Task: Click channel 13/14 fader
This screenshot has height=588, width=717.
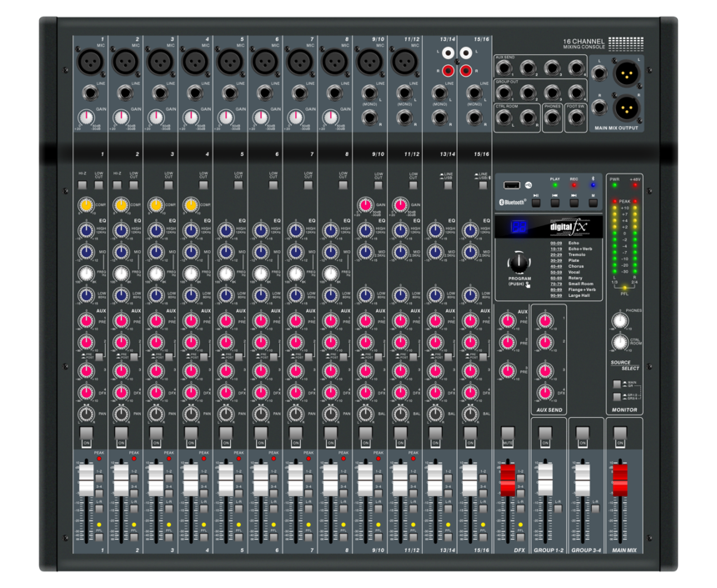Action: [435, 480]
